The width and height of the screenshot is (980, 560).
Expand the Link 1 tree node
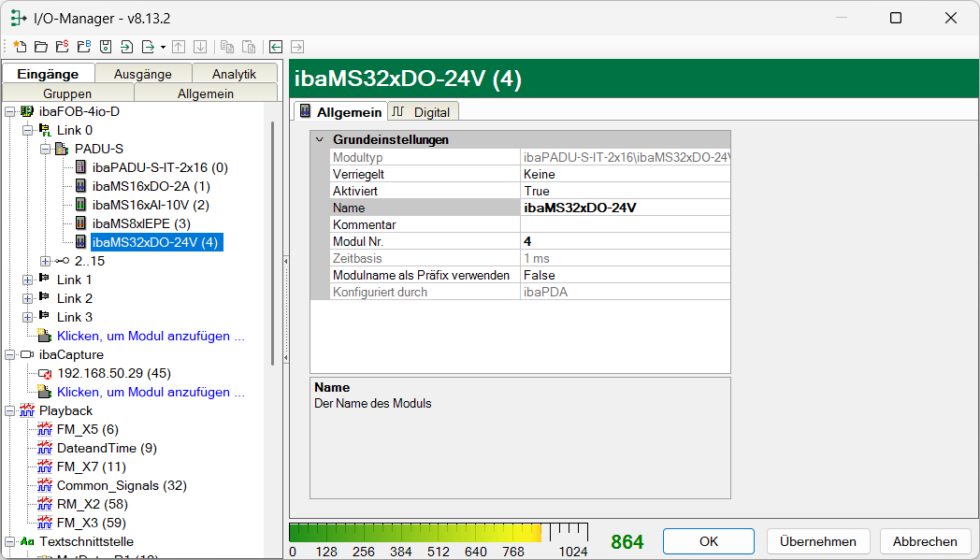coord(27,280)
